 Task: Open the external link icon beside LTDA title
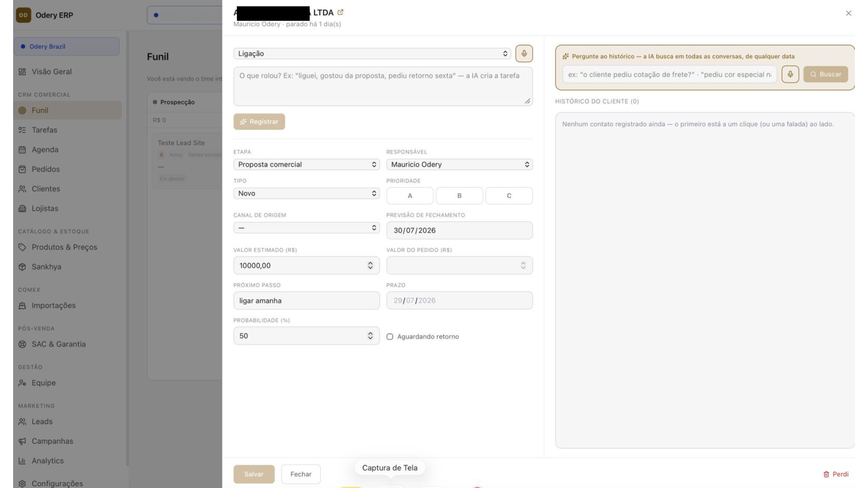[x=340, y=13]
